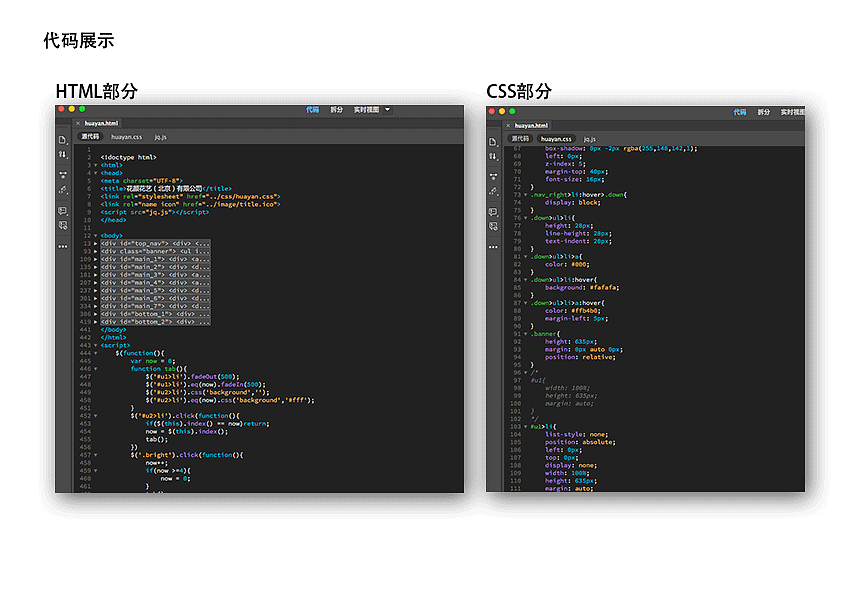Remove Comment icon in CSS window toolbar
The width and height of the screenshot is (842, 596).
pyautogui.click(x=493, y=227)
